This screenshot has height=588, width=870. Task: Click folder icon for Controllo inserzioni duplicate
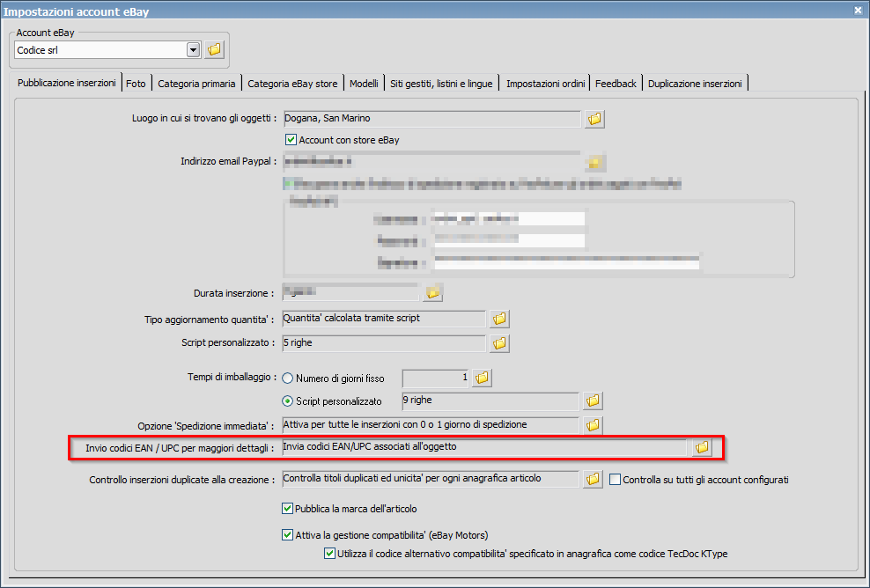pos(593,479)
